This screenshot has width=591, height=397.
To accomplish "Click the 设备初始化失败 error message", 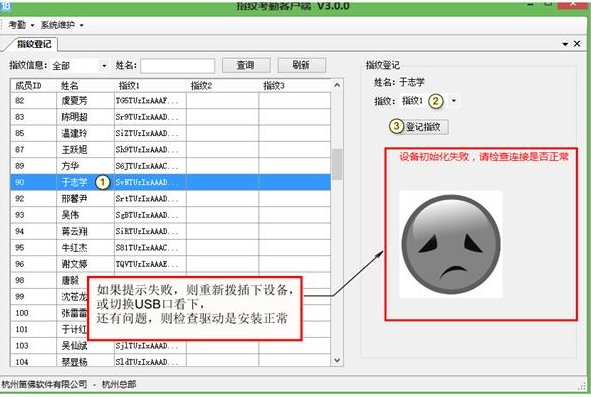I will [484, 156].
